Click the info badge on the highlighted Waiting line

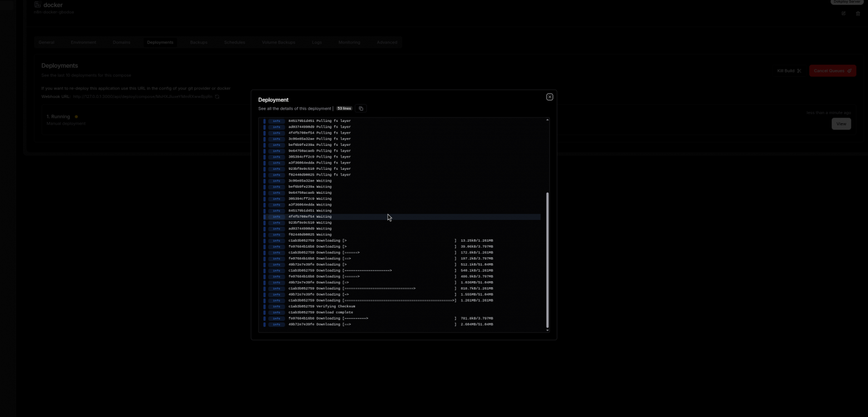coord(276,217)
